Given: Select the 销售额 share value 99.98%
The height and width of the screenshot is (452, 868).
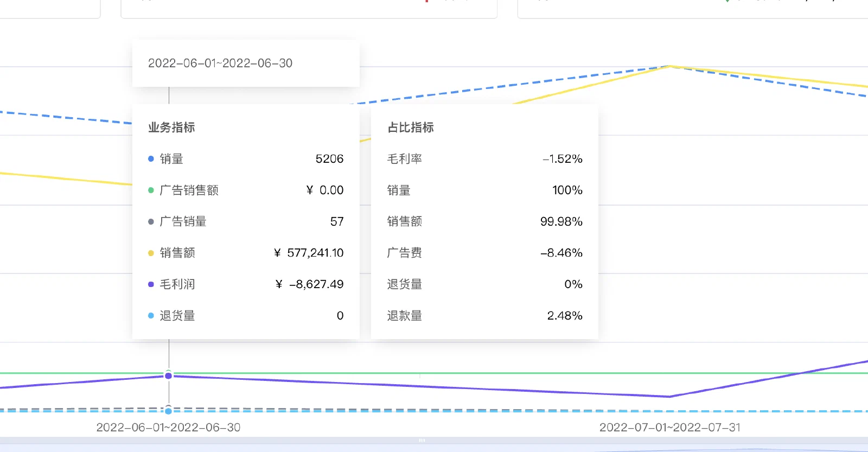Looking at the screenshot, I should point(561,222).
